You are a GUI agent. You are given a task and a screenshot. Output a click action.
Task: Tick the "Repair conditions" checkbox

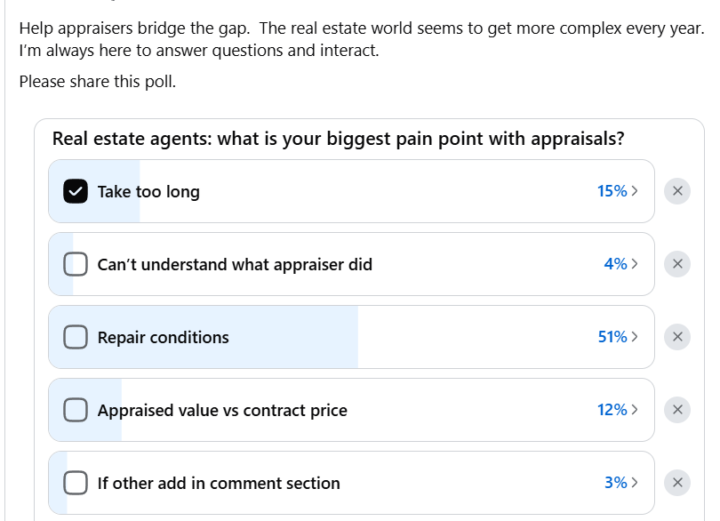click(x=76, y=337)
